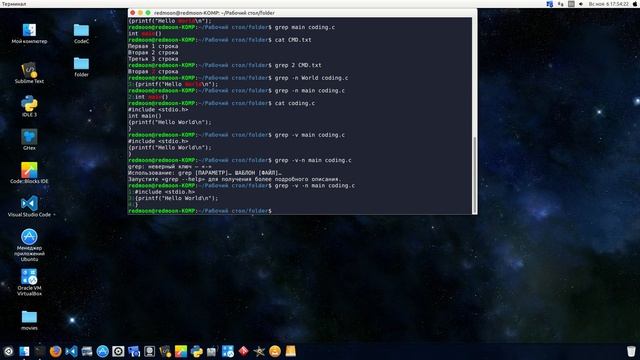Click the star-shaped icon in the dock

pyautogui.click(x=259, y=351)
